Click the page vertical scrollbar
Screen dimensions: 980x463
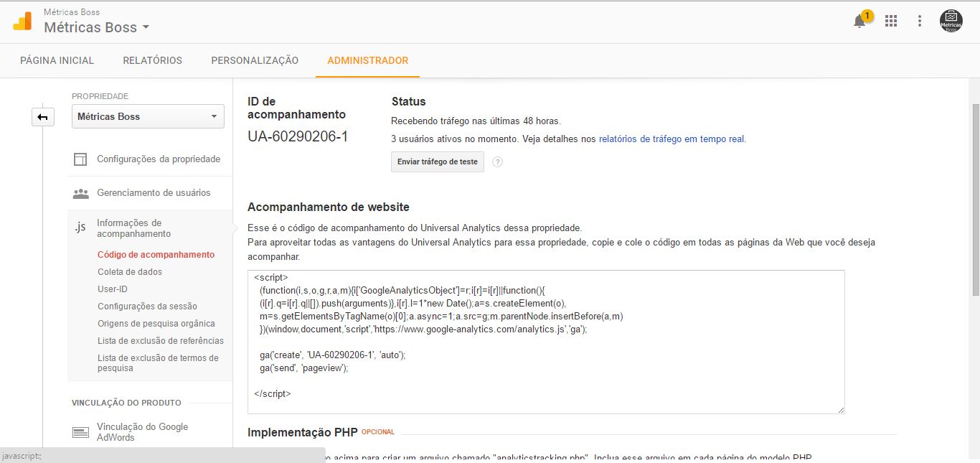(x=974, y=201)
